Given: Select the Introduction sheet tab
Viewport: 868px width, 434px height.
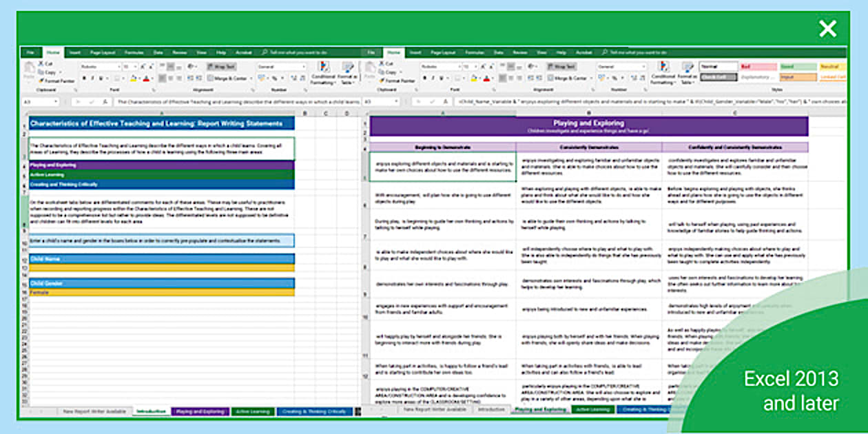Looking at the screenshot, I should (152, 411).
